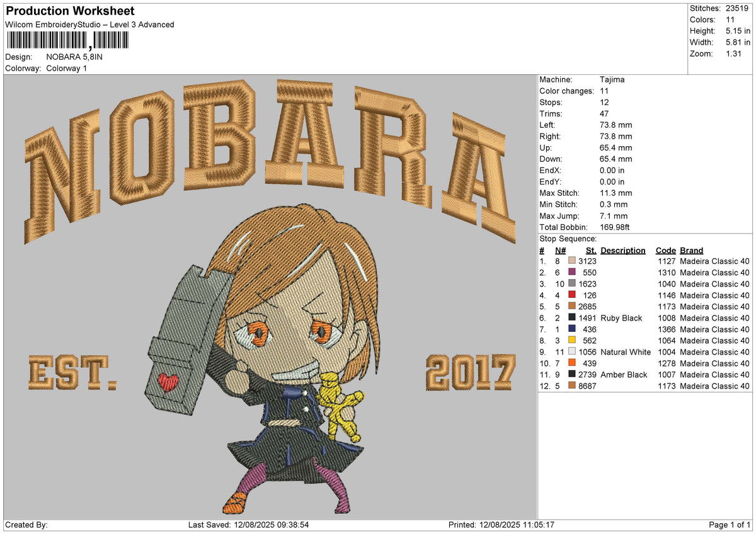Click 'Wilcom EmbroideryStudio – Level 3 Advanced' text
756x534 pixels.
click(x=89, y=25)
